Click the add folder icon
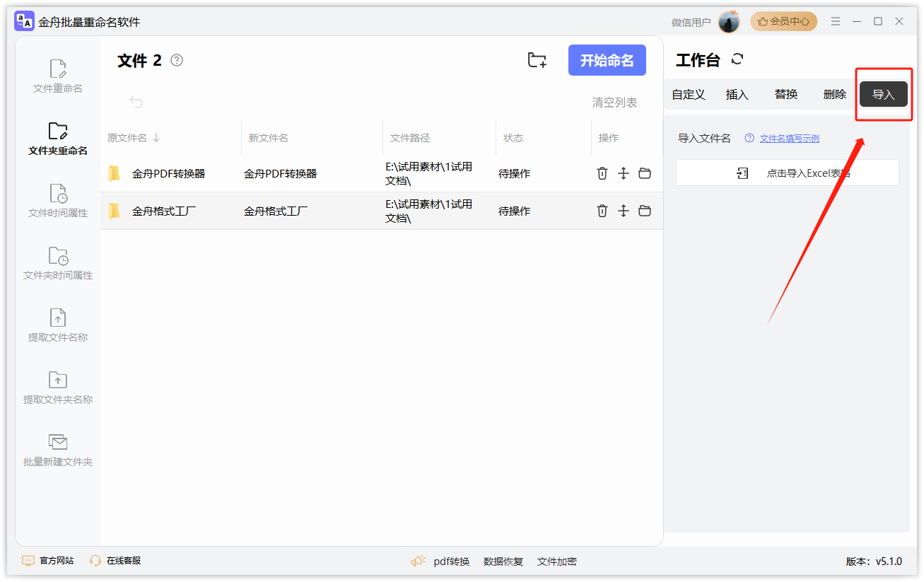Image resolution: width=924 pixels, height=582 pixels. click(x=537, y=60)
